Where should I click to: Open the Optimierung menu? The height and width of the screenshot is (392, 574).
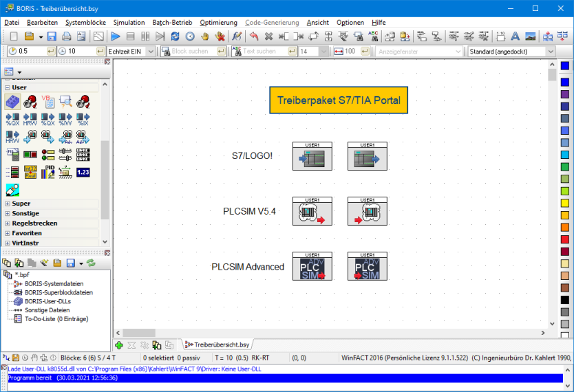click(x=219, y=23)
